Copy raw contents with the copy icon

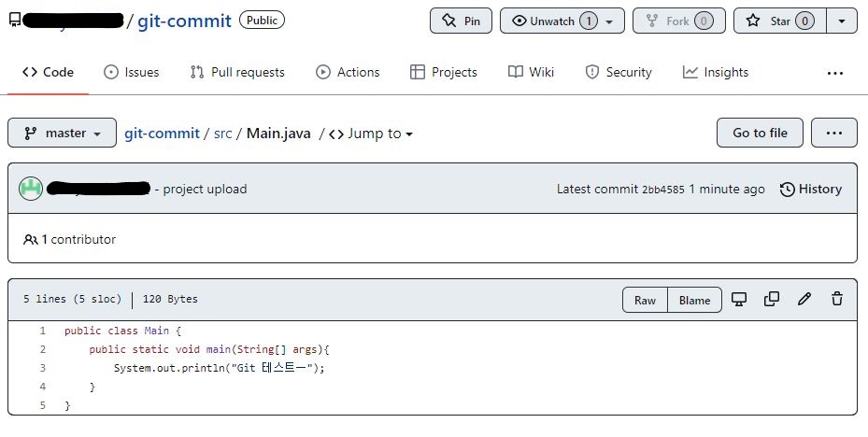(772, 299)
